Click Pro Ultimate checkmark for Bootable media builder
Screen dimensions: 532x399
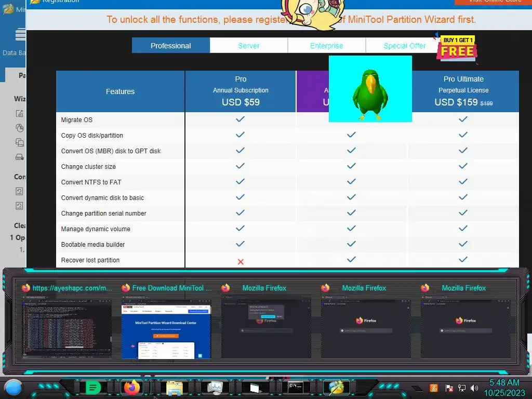463,244
